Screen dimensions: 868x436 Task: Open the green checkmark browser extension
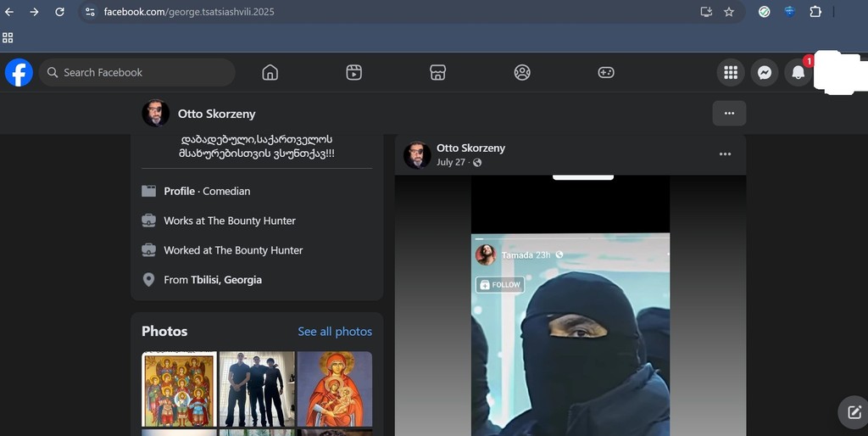click(764, 12)
